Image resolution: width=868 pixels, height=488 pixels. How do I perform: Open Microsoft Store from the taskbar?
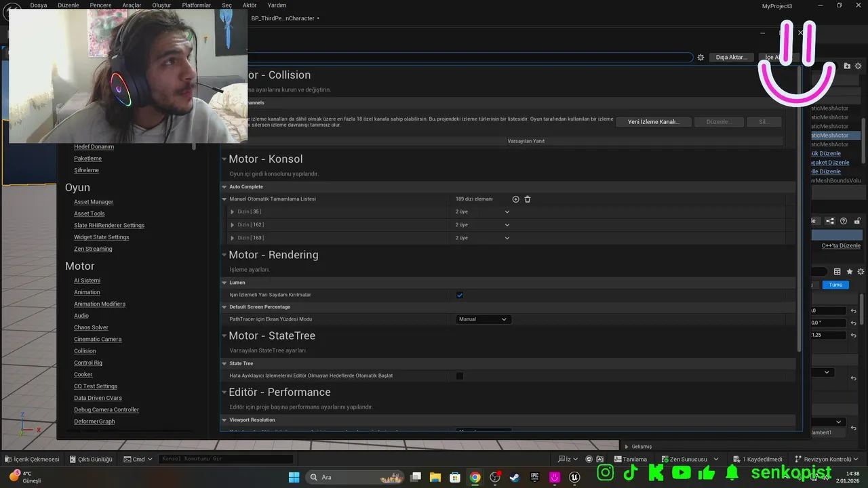[456, 477]
